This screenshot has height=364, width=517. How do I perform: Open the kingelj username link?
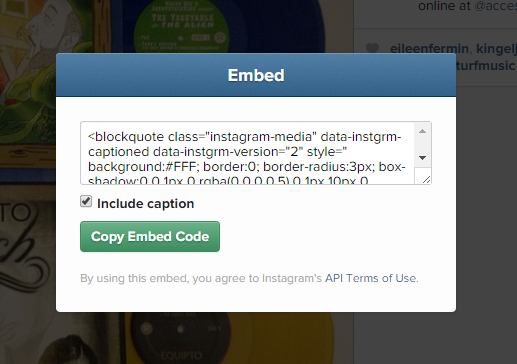tap(496, 49)
